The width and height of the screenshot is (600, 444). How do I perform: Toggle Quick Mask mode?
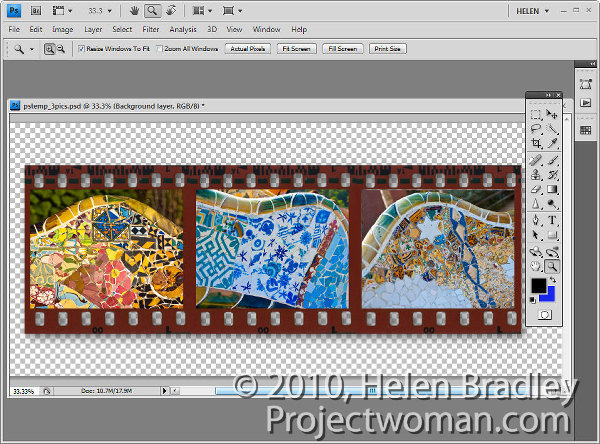click(x=544, y=315)
